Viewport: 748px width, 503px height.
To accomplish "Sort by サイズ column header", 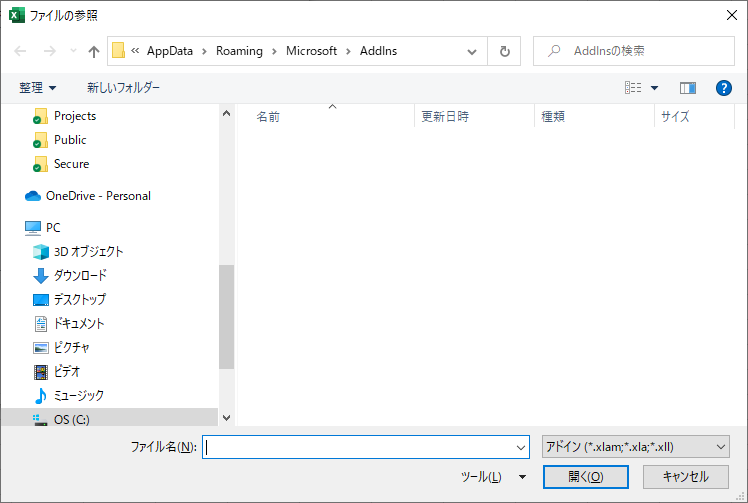I will (x=675, y=116).
